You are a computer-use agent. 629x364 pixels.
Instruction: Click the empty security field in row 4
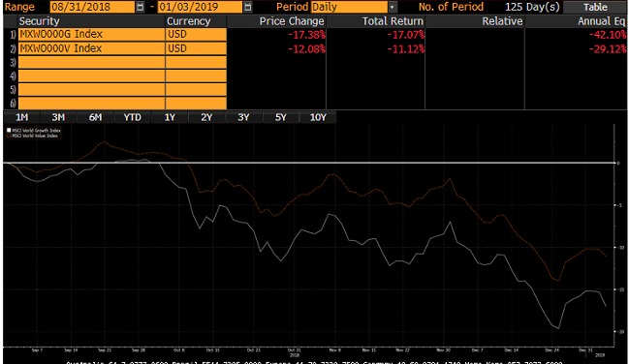pos(91,76)
